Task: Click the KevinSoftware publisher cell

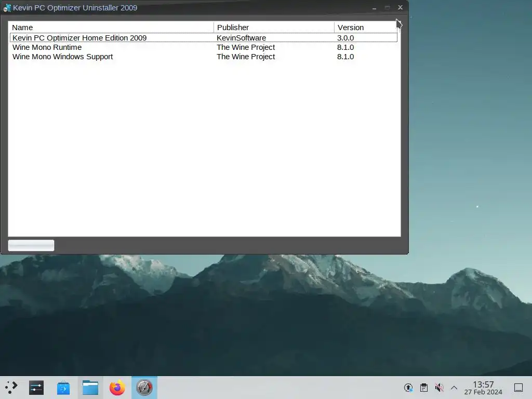Action: pos(241,37)
